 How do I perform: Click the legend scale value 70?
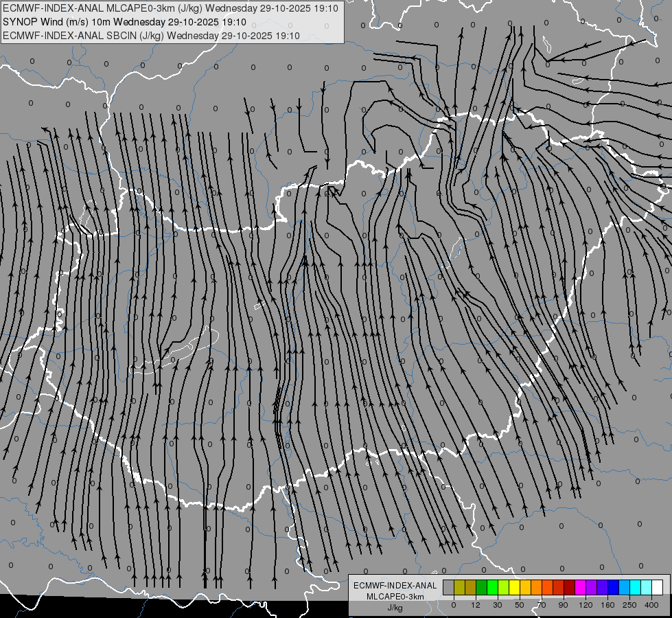[x=542, y=605]
